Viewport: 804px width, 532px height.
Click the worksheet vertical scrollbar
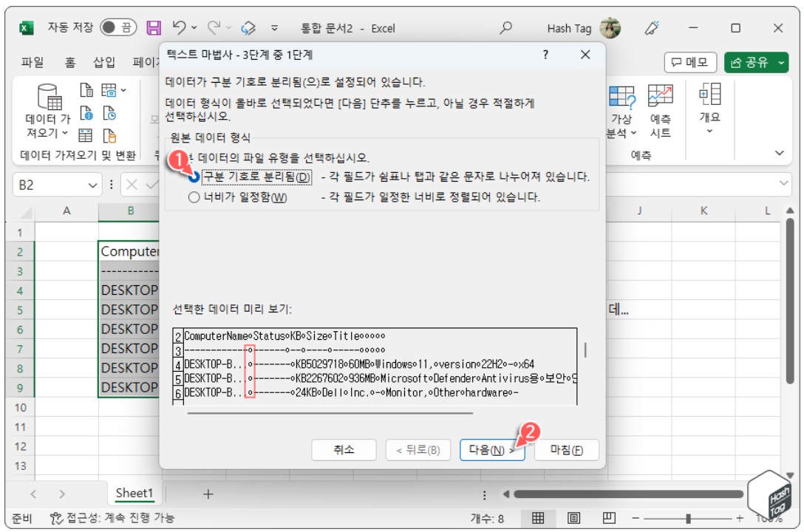point(790,301)
